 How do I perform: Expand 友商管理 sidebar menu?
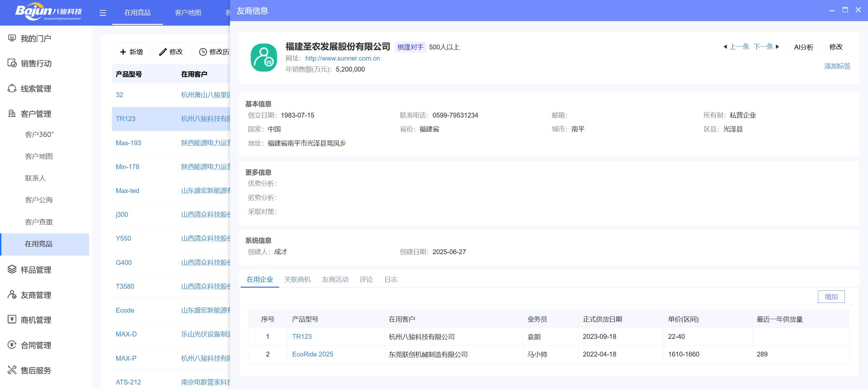[x=36, y=295]
